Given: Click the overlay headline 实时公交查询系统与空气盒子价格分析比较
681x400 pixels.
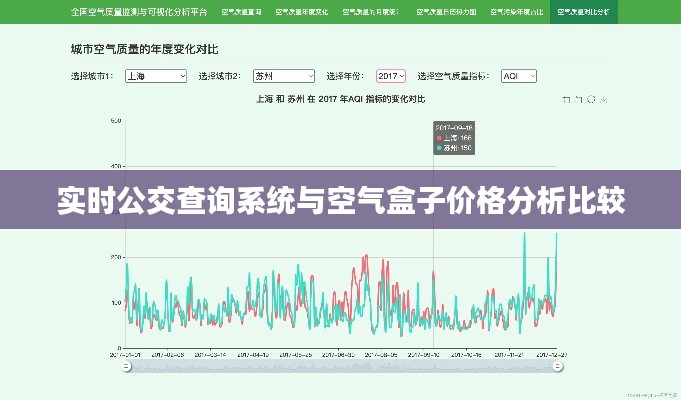Looking at the screenshot, I should (340, 200).
